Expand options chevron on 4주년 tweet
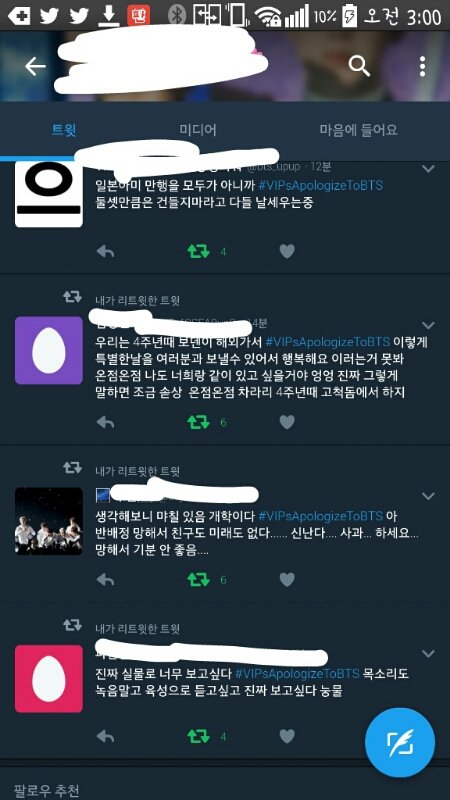Viewport: 450px width, 800px height. 429,325
